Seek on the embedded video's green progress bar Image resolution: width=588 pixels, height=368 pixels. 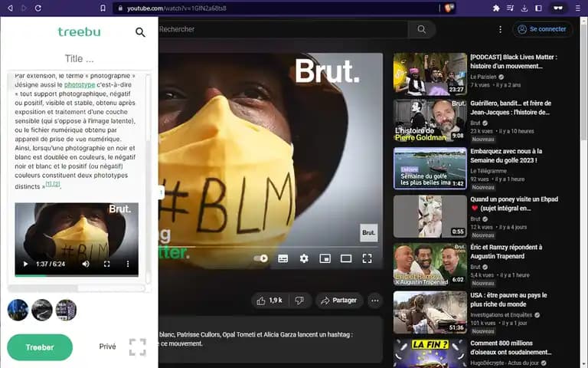click(77, 275)
